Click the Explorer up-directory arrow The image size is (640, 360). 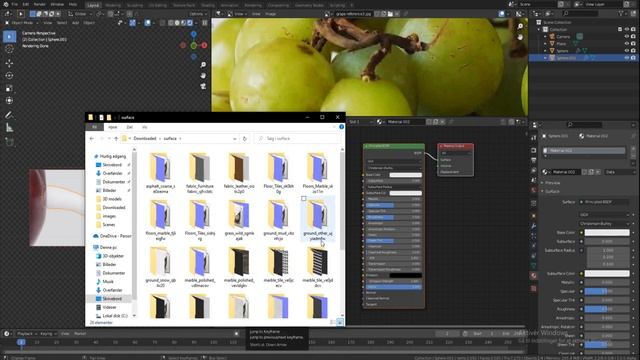click(x=116, y=139)
